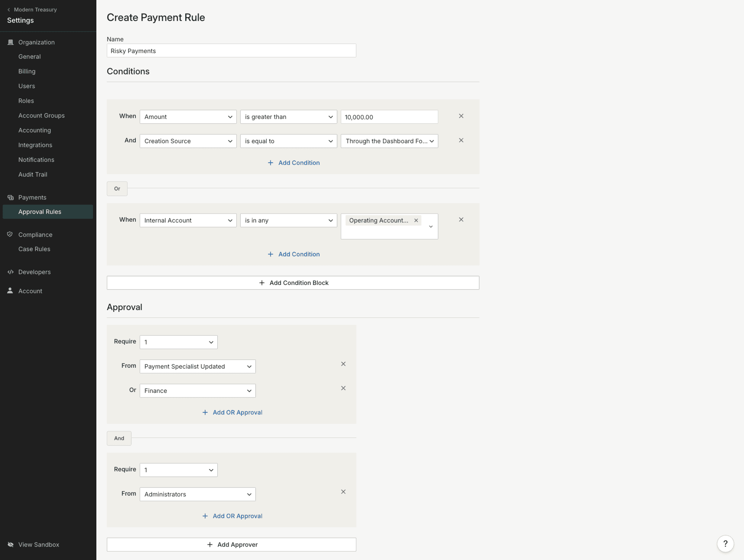Remove the Administrators approver row
Image resolution: width=744 pixels, height=560 pixels.
click(343, 492)
